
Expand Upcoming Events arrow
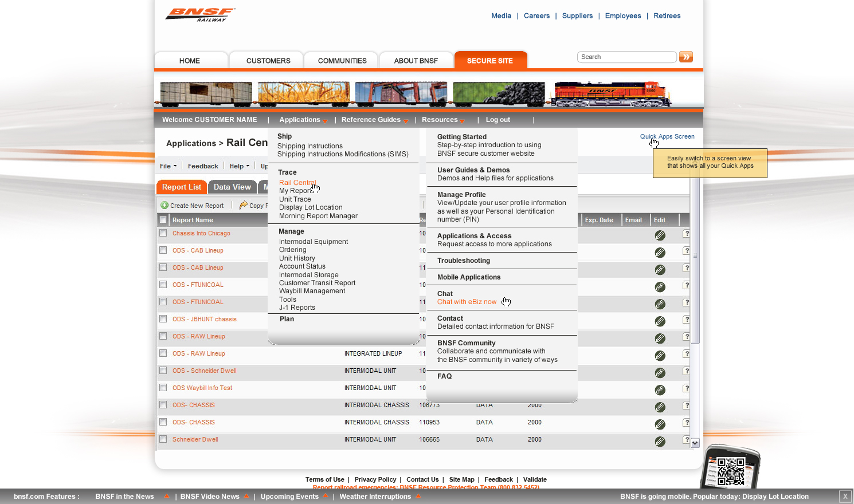[325, 496]
